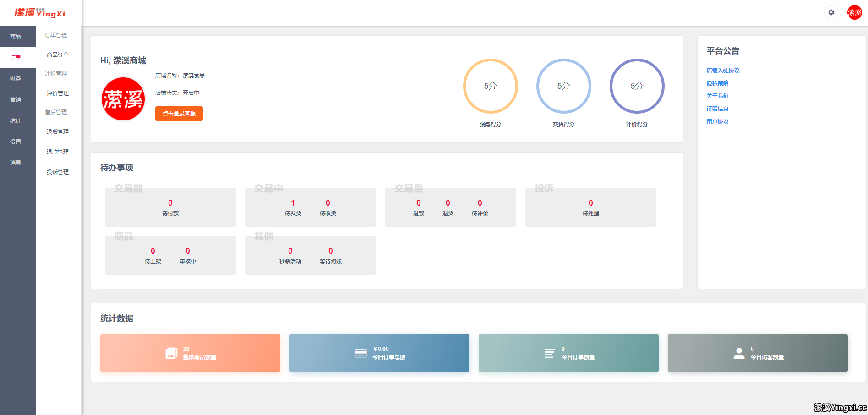This screenshot has width=868, height=415.
Task: Select 财务 in the left sidebar
Action: tap(16, 79)
